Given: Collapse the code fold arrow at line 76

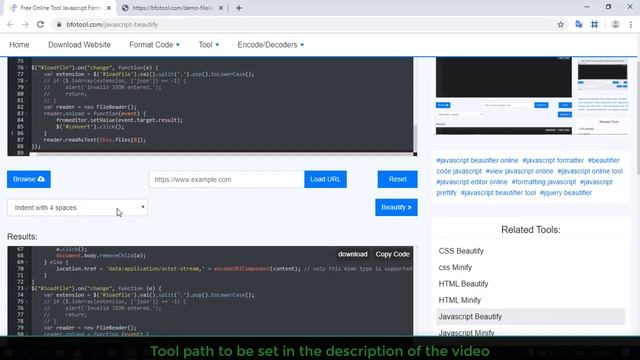Looking at the screenshot, I should tap(27, 68).
